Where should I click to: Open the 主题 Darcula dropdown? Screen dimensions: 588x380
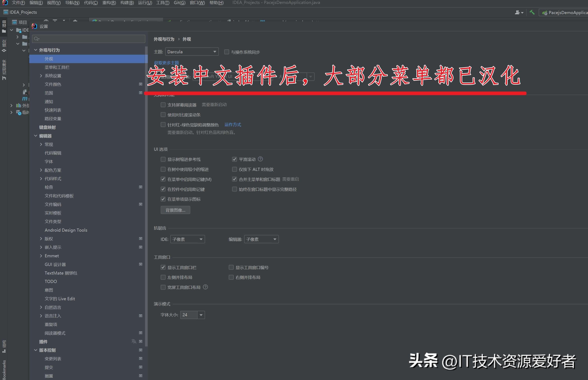pyautogui.click(x=192, y=52)
